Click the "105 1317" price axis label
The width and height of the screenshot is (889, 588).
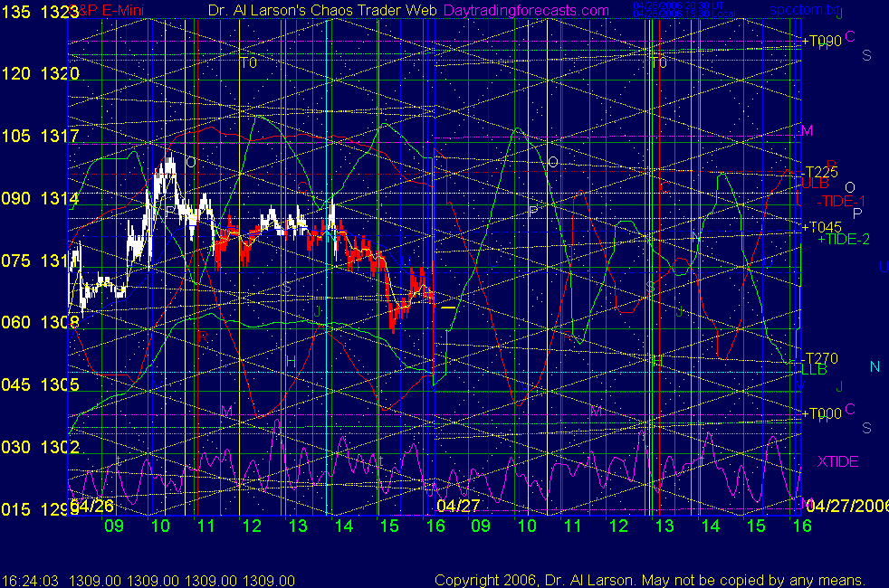40,136
